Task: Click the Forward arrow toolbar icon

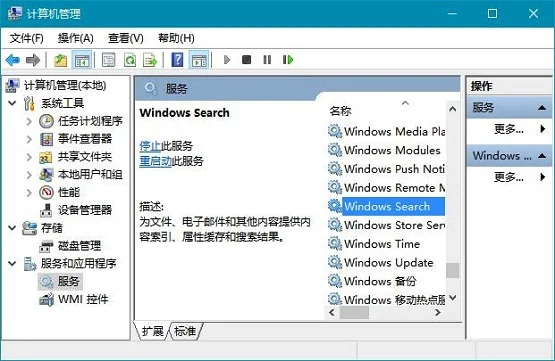Action: click(x=33, y=60)
